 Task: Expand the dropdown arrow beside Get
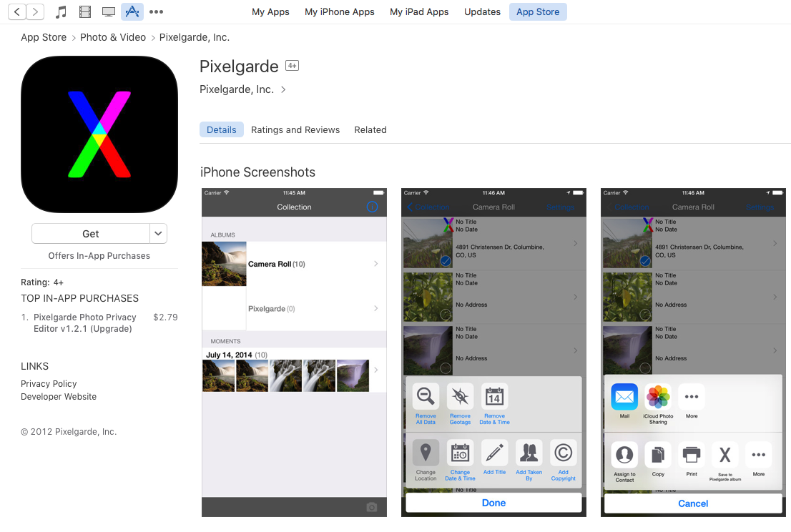tap(158, 234)
